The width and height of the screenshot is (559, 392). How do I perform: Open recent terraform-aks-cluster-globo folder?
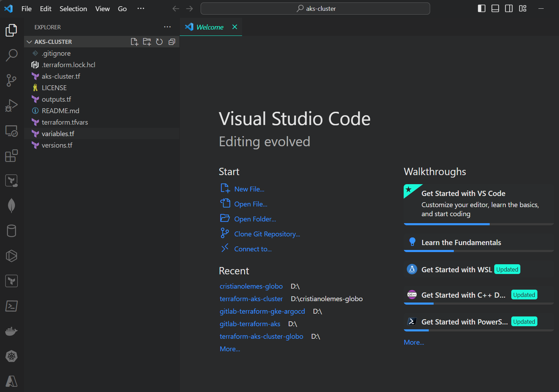(x=261, y=336)
